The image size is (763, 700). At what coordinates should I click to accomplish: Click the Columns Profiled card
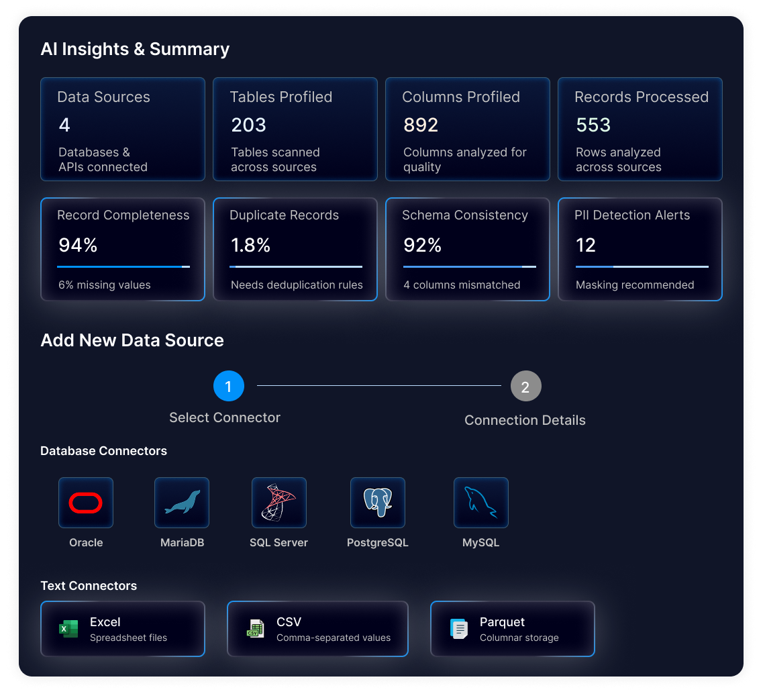point(468,130)
